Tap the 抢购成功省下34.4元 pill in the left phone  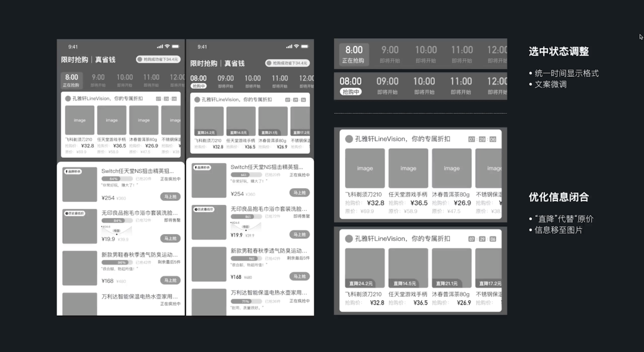point(158,60)
